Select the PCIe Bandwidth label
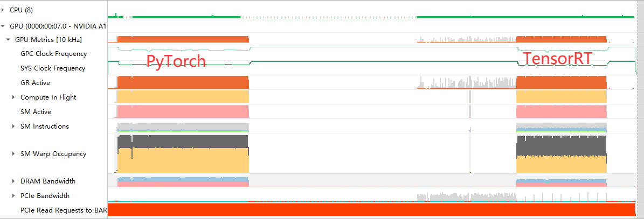Image resolution: width=644 pixels, height=219 pixels. coord(45,196)
